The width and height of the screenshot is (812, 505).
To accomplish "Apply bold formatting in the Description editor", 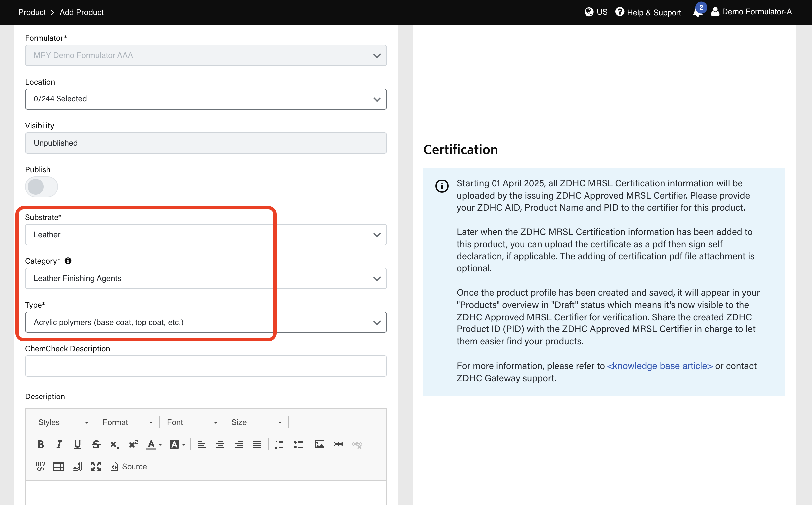I will [41, 444].
